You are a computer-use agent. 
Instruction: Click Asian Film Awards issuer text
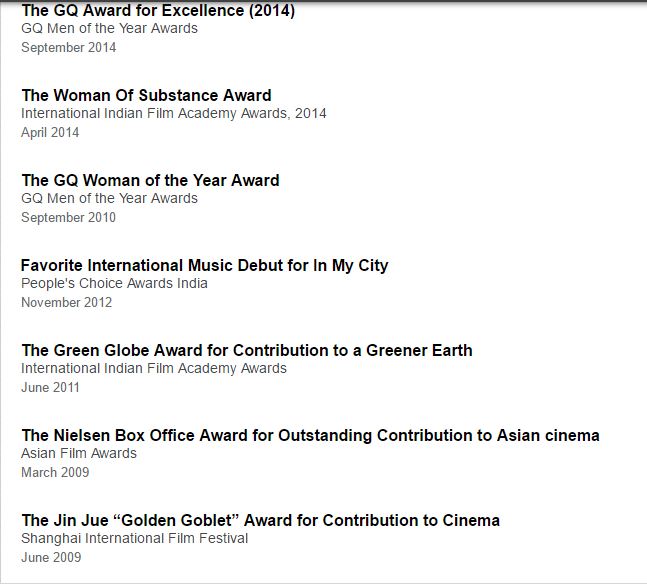79,454
